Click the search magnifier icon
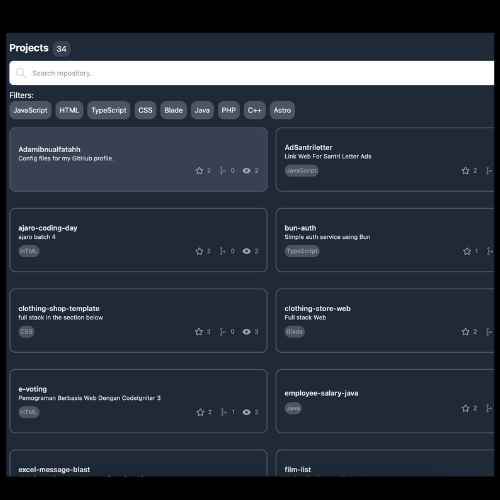This screenshot has height=500, width=500. [x=21, y=73]
